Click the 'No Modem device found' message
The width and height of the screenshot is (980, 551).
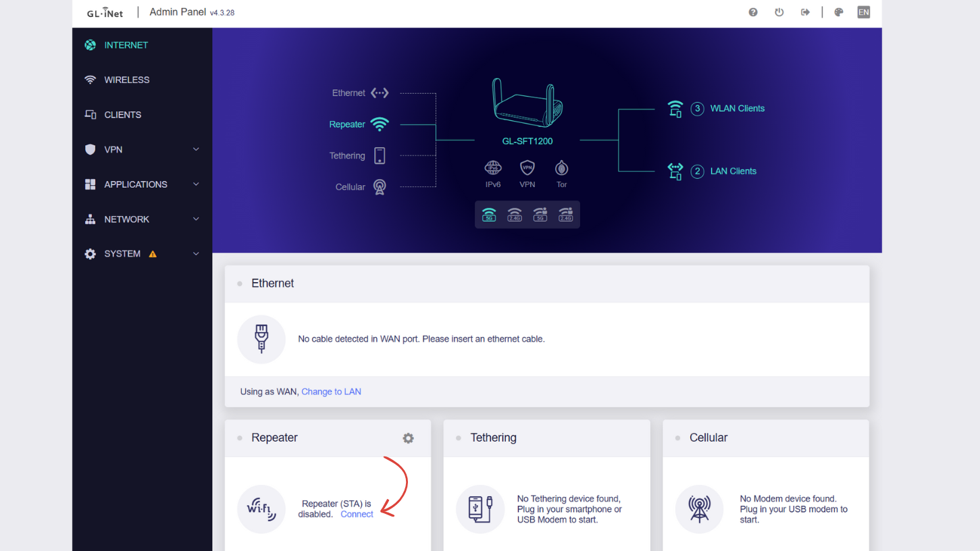[794, 509]
